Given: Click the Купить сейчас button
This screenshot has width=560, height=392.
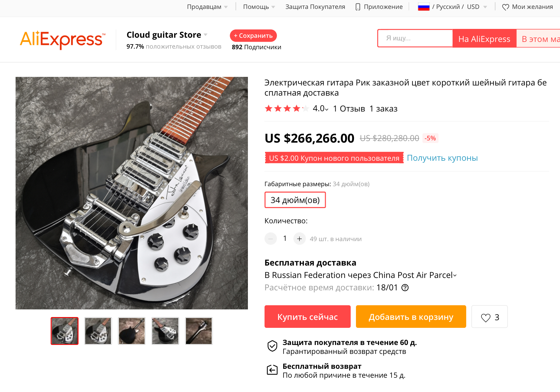Looking at the screenshot, I should click(x=307, y=317).
